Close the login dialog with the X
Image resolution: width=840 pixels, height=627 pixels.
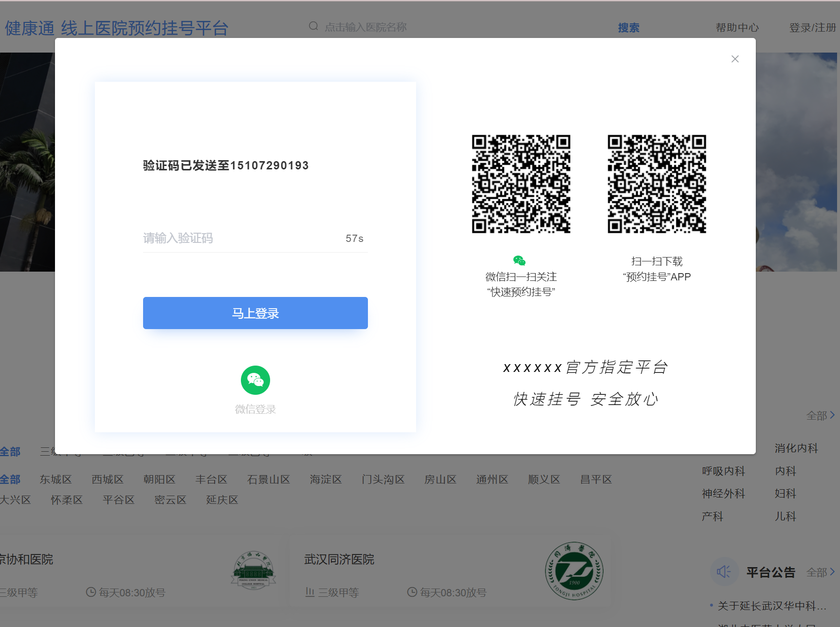pos(735,59)
